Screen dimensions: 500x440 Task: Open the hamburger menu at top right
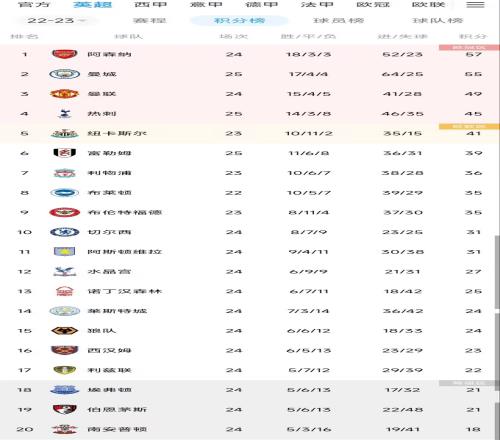pyautogui.click(x=475, y=5)
